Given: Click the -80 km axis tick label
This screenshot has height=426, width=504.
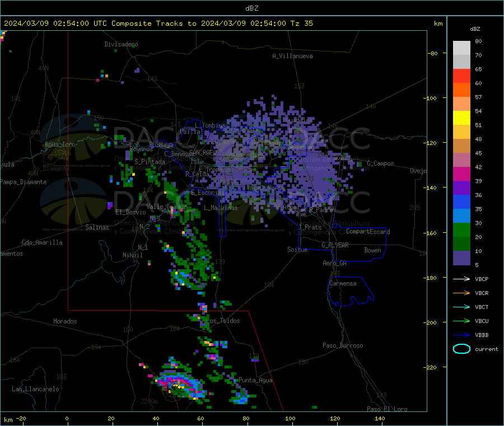Looking at the screenshot, I should 433,53.
